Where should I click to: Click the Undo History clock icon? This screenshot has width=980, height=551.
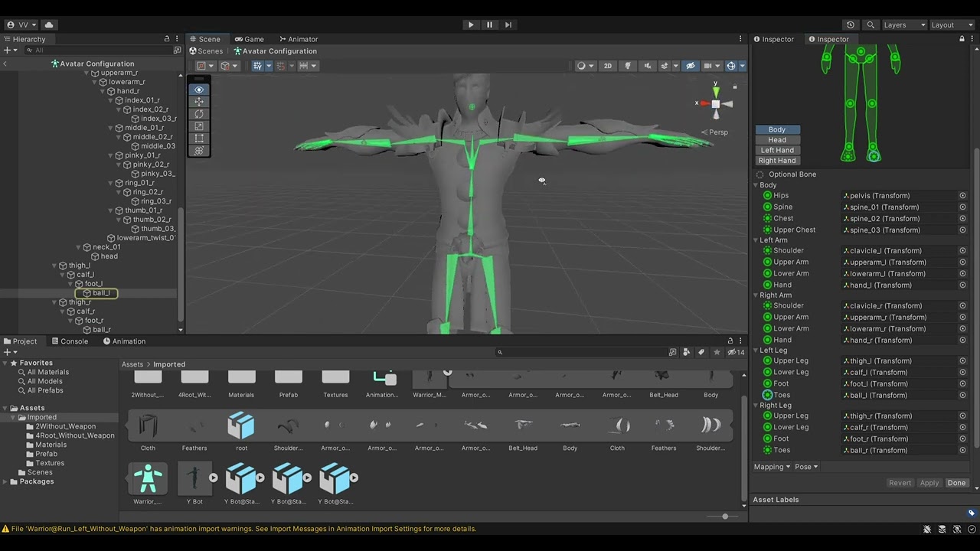coord(851,25)
